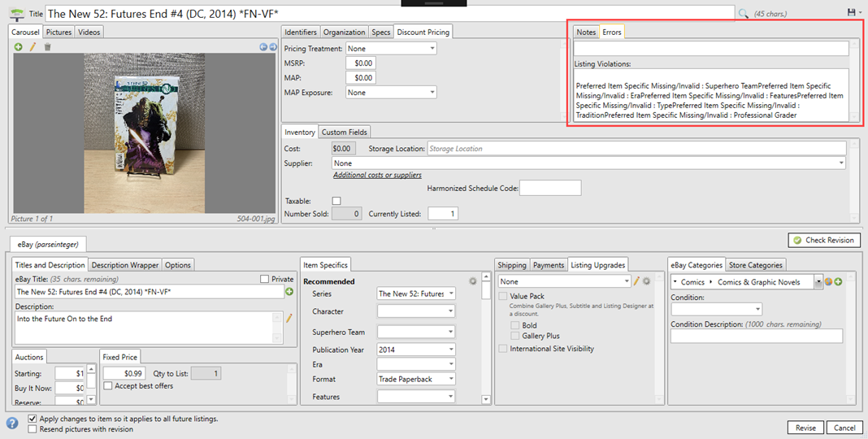Go to next picture with right arrow
This screenshot has height=439, width=868.
(x=273, y=47)
